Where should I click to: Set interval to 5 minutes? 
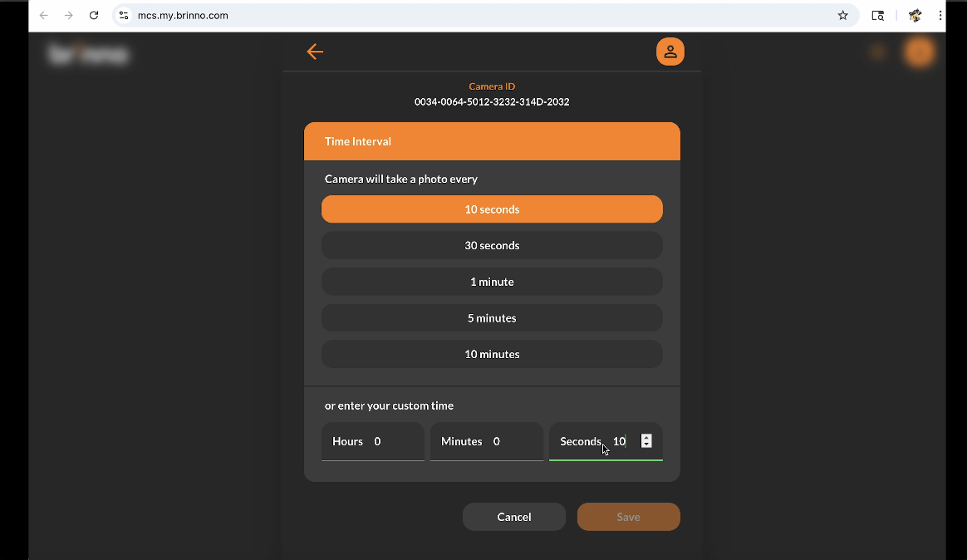pyautogui.click(x=492, y=318)
